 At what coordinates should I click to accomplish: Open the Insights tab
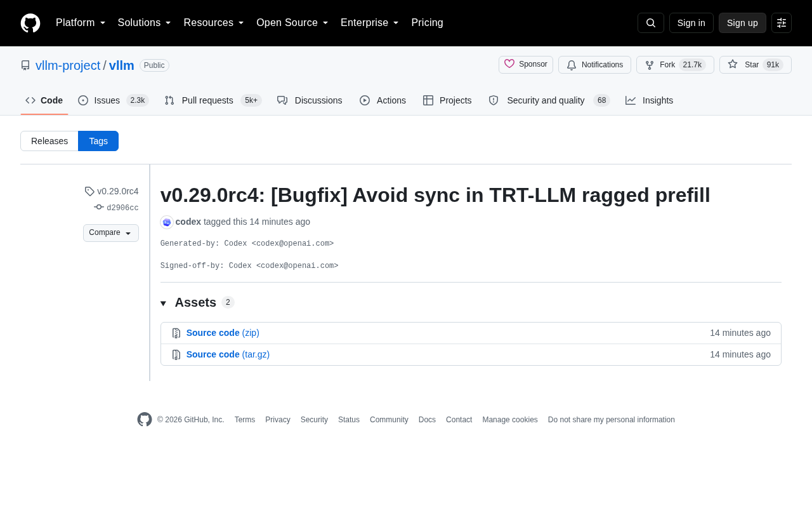[x=650, y=100]
